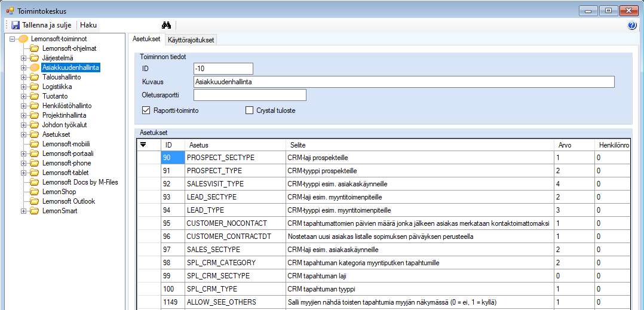Click the LemonSmart folder icon

tap(35, 211)
